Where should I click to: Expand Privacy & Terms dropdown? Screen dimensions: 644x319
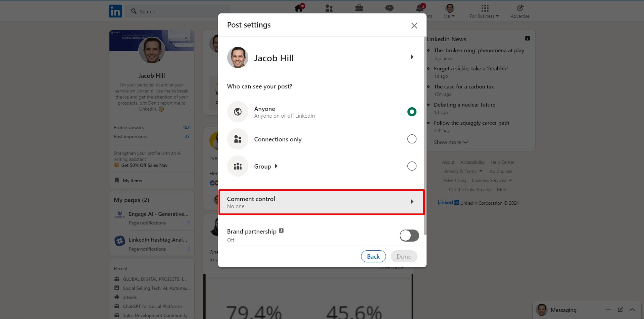click(x=463, y=171)
